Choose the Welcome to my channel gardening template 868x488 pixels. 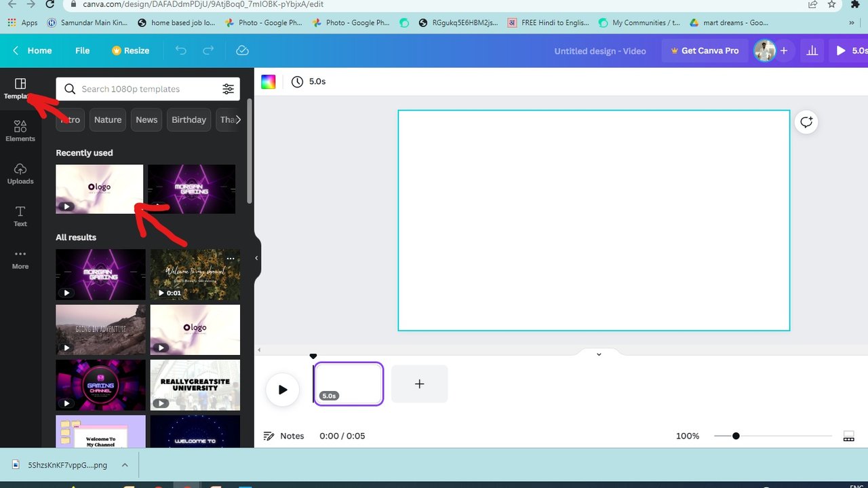tap(195, 274)
